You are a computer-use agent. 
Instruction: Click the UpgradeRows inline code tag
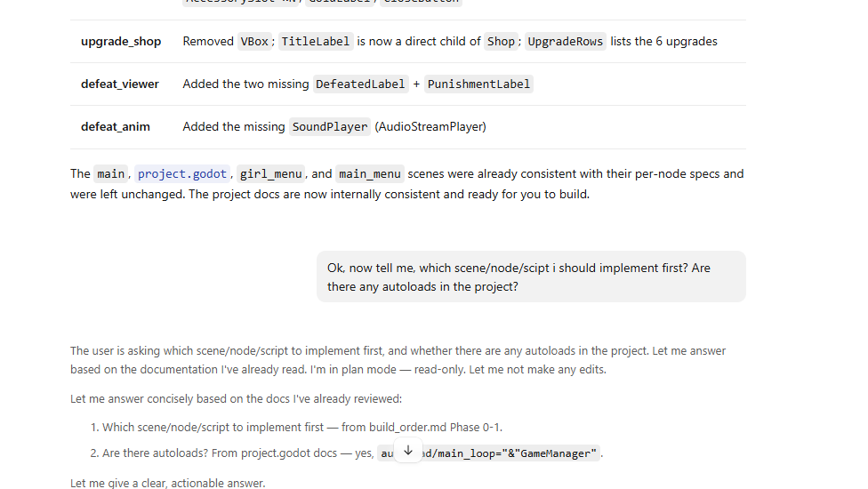[566, 42]
